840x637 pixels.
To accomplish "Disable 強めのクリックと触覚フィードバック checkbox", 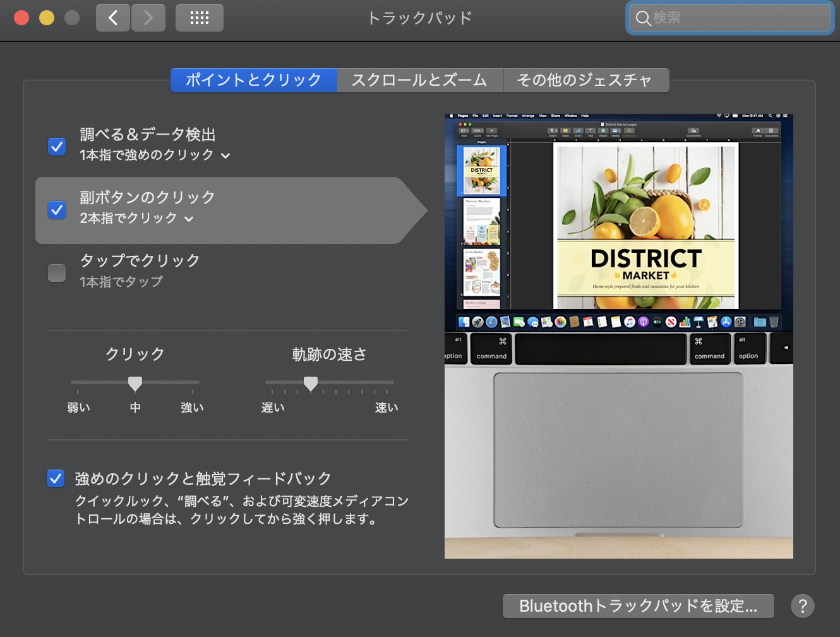I will (56, 478).
